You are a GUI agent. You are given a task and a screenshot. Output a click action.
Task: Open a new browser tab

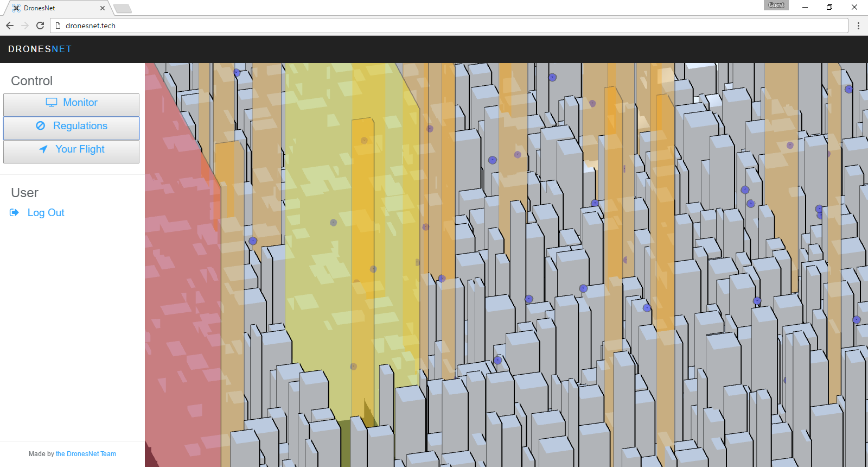click(123, 8)
